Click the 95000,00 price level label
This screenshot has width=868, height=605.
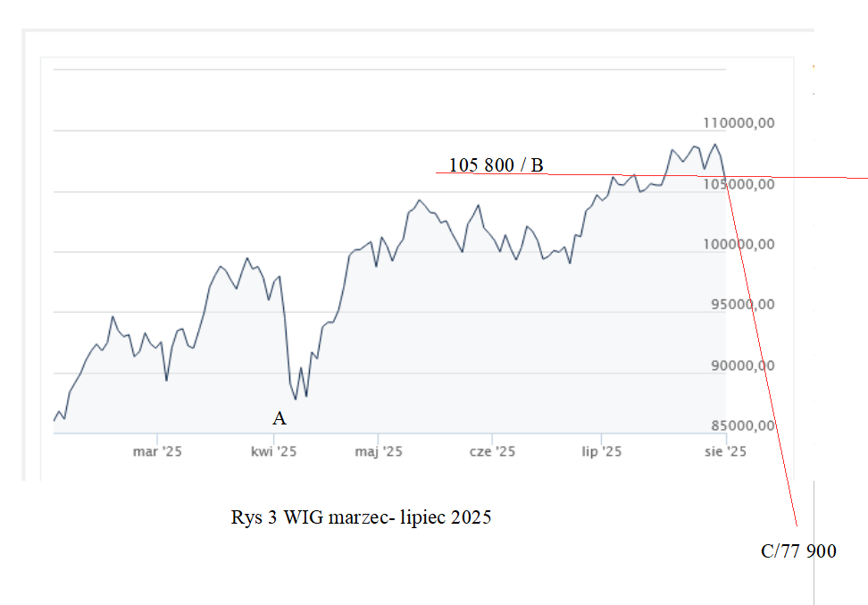[741, 305]
